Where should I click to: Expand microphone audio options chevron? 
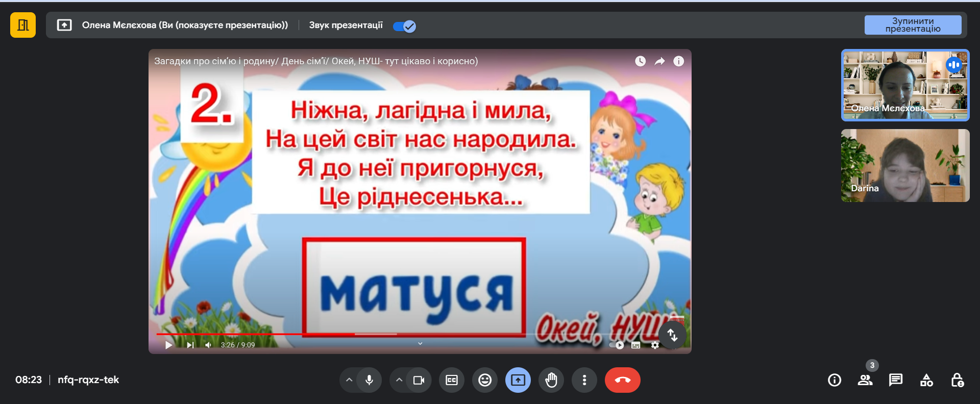(349, 380)
